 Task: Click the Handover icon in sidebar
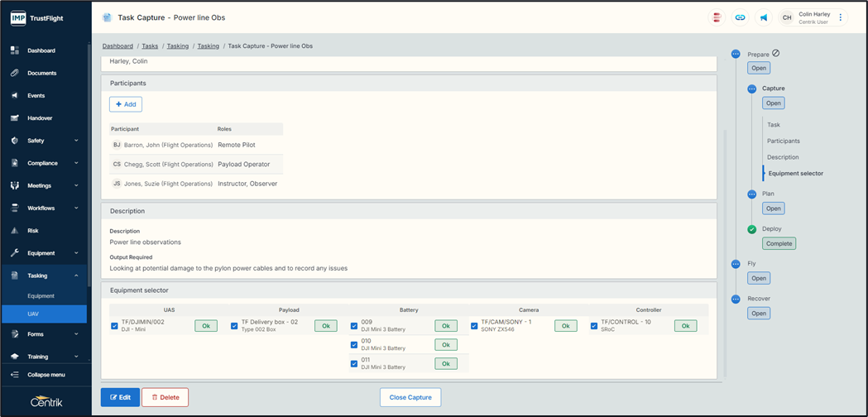[15, 118]
